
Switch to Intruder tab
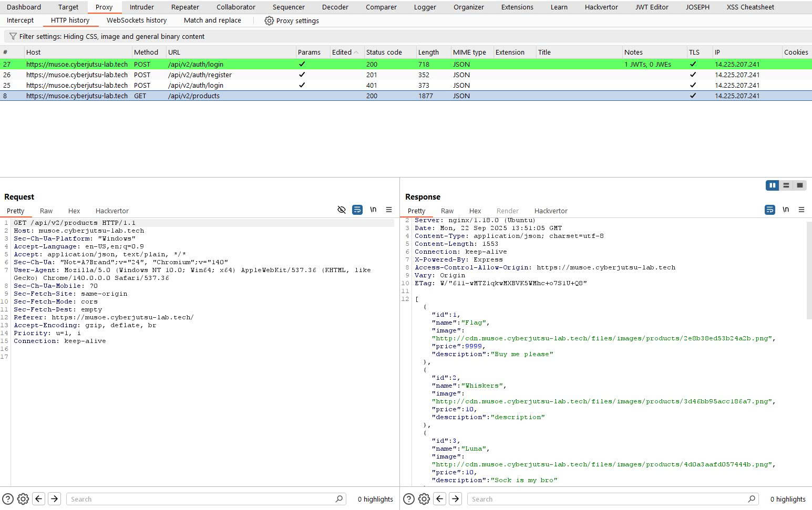(142, 7)
